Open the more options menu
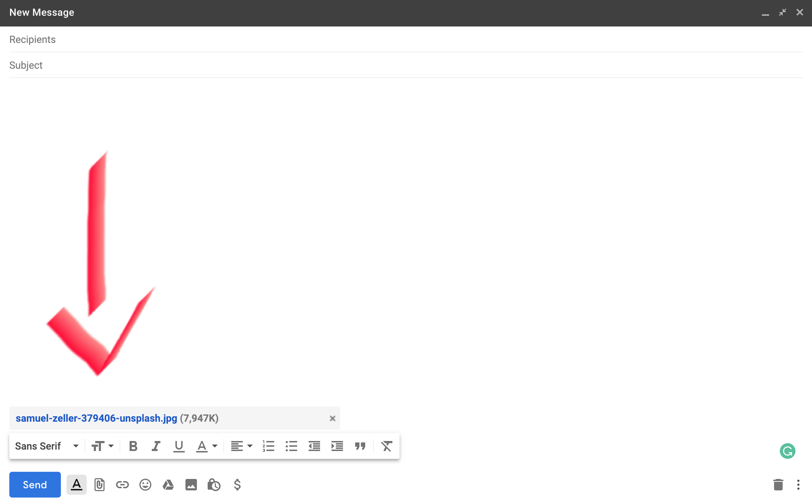This screenshot has height=504, width=812. click(x=798, y=485)
